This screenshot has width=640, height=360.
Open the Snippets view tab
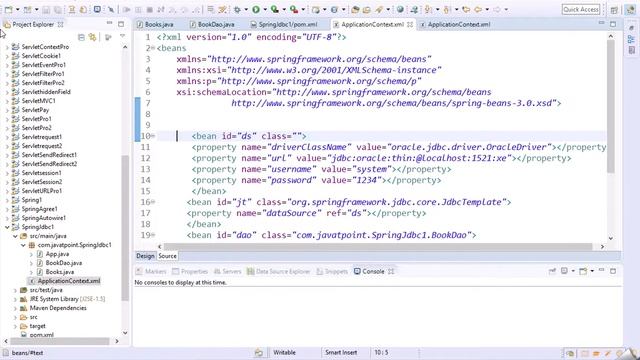[x=332, y=271]
